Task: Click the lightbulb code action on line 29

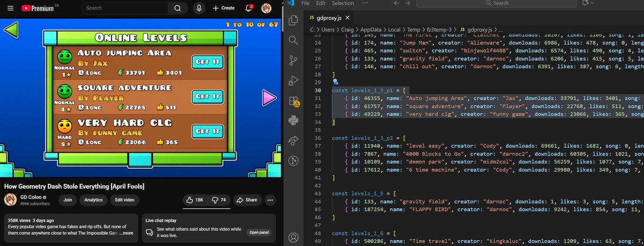Action: (335, 82)
